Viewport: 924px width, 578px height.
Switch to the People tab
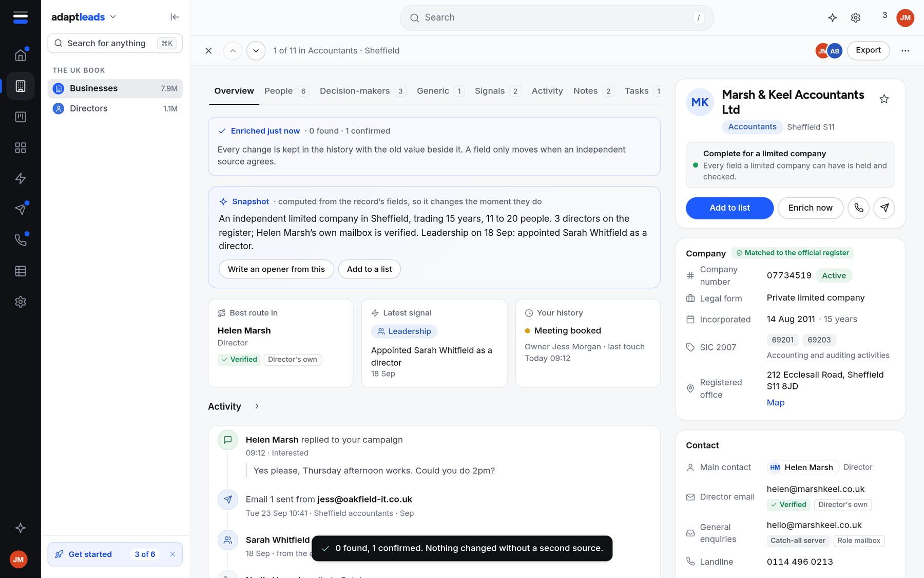pos(286,91)
